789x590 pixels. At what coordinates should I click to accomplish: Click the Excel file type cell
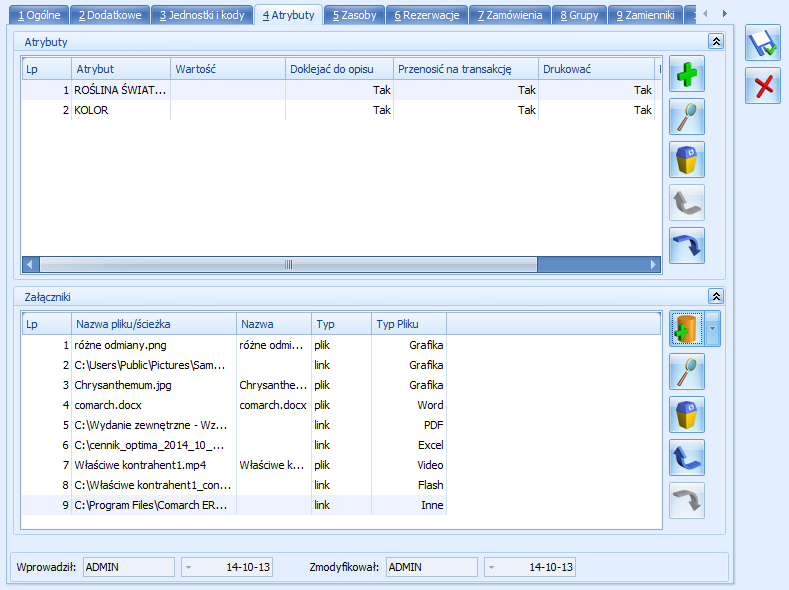click(409, 445)
